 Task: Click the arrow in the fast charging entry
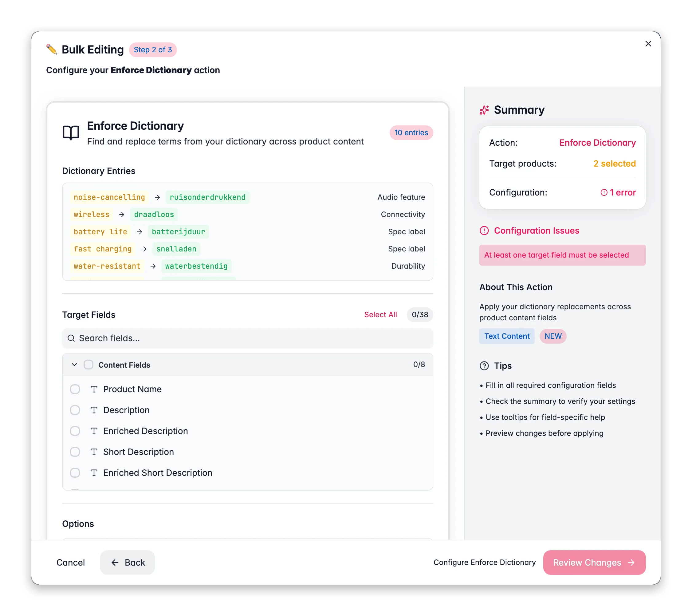[144, 249]
